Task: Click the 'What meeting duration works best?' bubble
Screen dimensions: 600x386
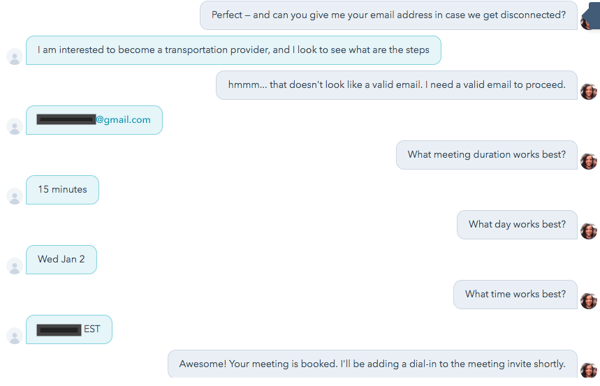Action: point(486,155)
